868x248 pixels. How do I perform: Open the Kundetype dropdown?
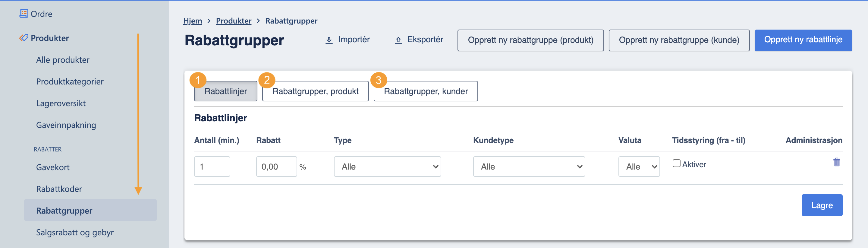(x=529, y=166)
